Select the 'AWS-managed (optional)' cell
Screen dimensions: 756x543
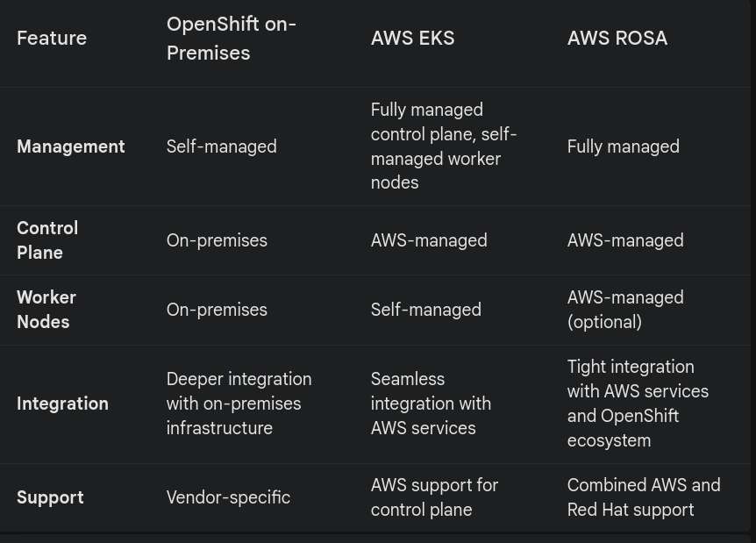pos(624,310)
